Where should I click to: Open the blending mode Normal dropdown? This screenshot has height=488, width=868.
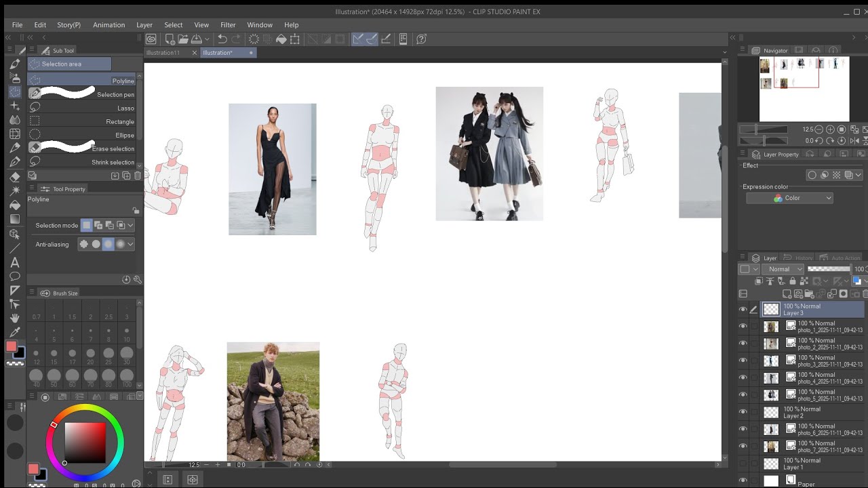[x=783, y=269]
